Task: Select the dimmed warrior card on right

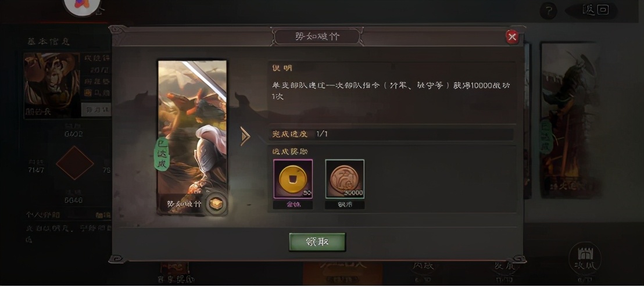Action: (569, 120)
